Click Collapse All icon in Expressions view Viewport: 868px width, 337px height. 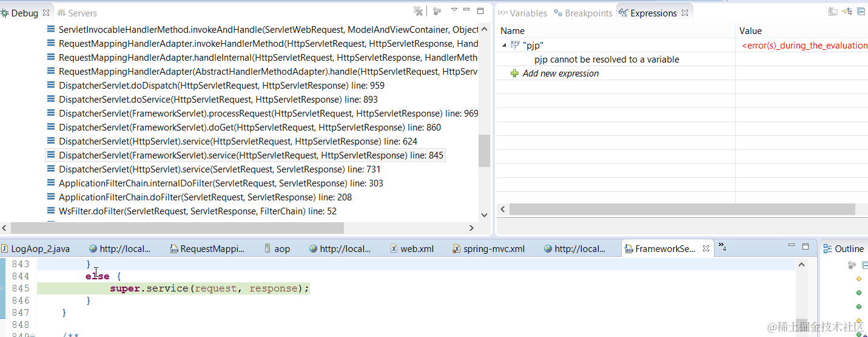(861, 11)
